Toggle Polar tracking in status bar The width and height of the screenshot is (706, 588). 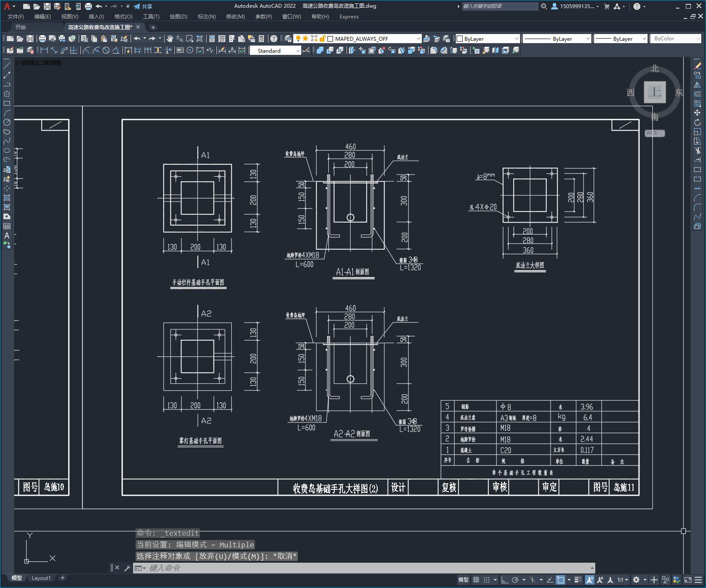[515, 580]
